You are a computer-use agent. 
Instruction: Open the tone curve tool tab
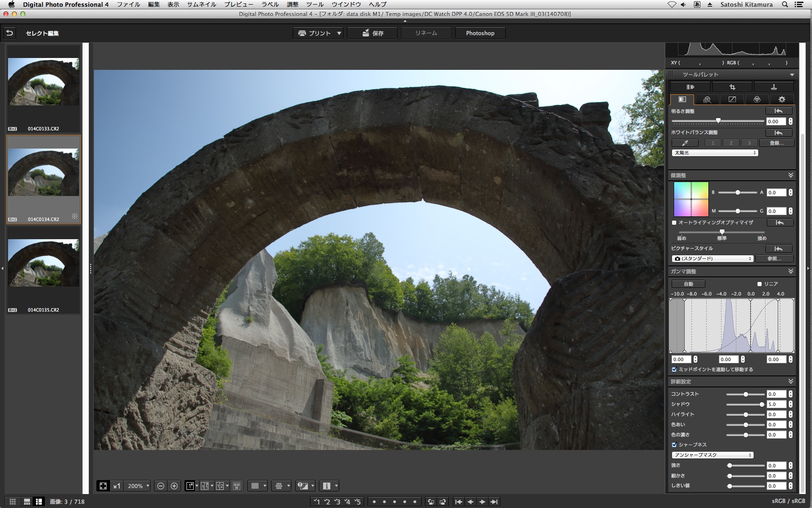click(732, 99)
